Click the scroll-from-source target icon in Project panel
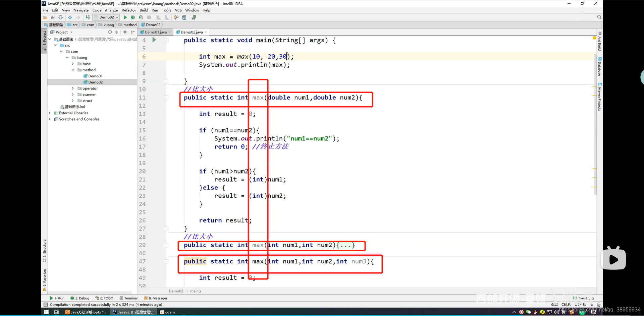Screen dimensions: 644x316 tap(110, 32)
